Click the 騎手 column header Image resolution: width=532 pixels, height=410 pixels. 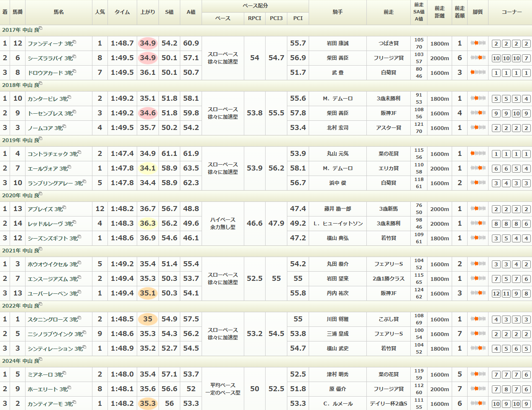[338, 12]
